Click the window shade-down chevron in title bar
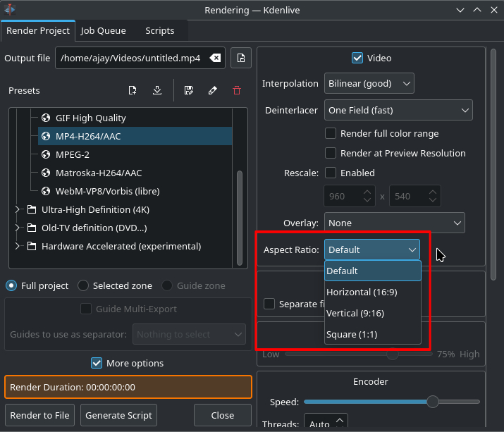Screen dimensions: 504x432 pyautogui.click(x=460, y=10)
